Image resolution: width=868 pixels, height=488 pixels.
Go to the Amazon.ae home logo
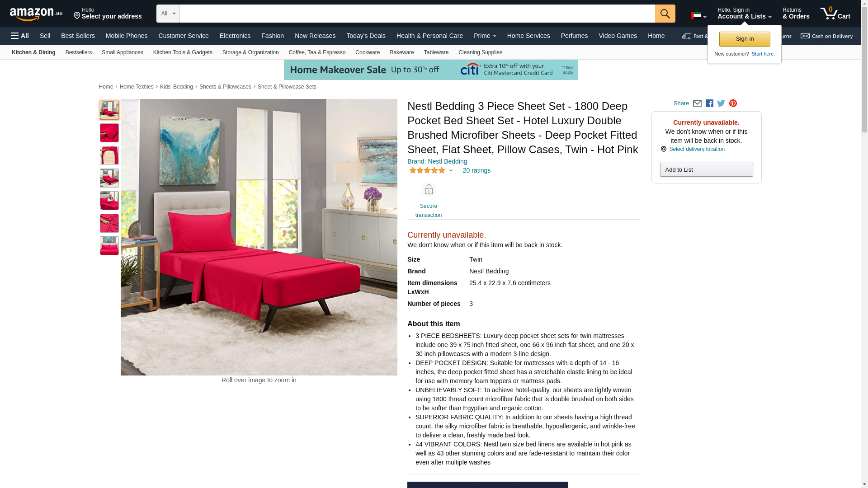click(36, 14)
